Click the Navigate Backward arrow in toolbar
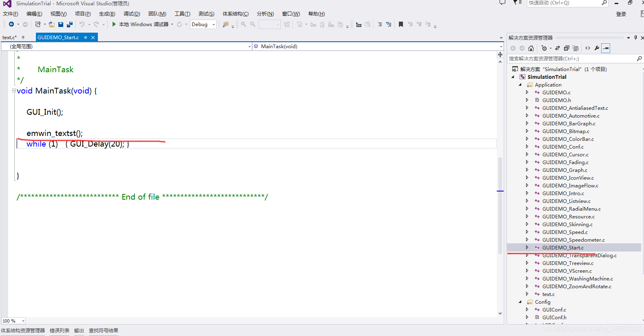This screenshot has height=336, width=644. pyautogui.click(x=11, y=24)
